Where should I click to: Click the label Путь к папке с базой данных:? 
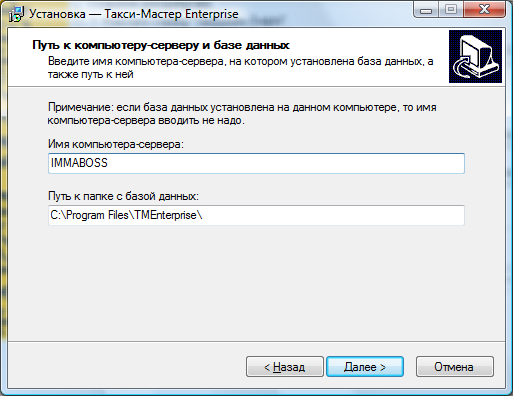[x=123, y=196]
